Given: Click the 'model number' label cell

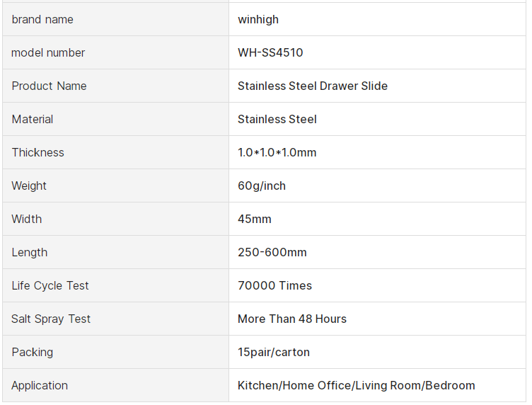Looking at the screenshot, I should pos(48,52).
